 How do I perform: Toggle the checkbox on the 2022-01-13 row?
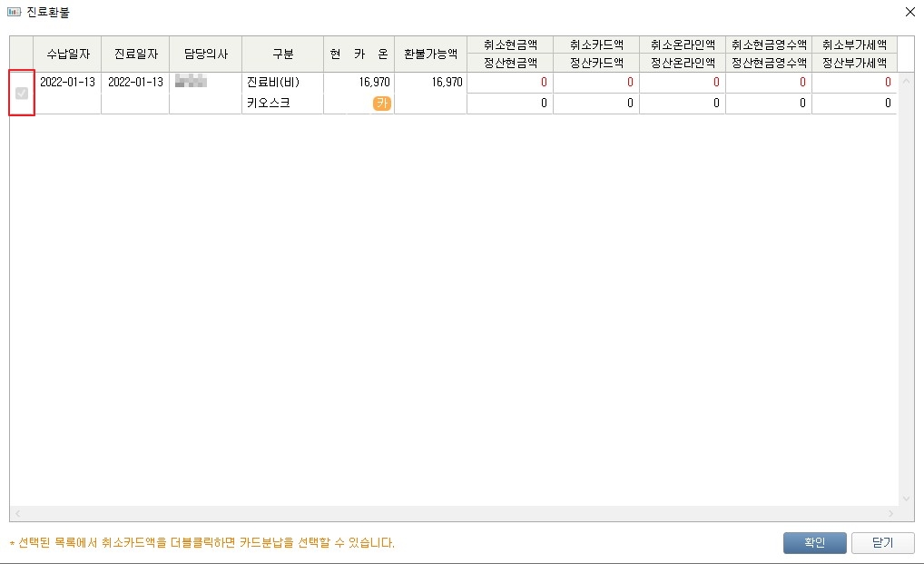22,93
